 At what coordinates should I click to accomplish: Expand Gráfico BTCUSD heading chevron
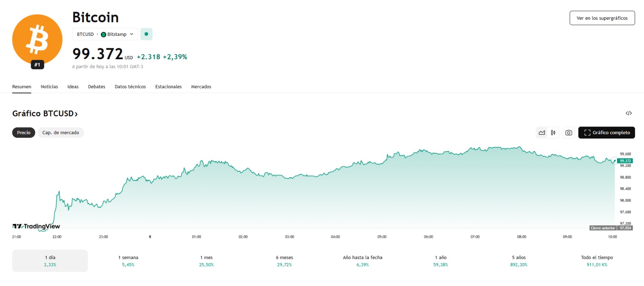pyautogui.click(x=76, y=114)
